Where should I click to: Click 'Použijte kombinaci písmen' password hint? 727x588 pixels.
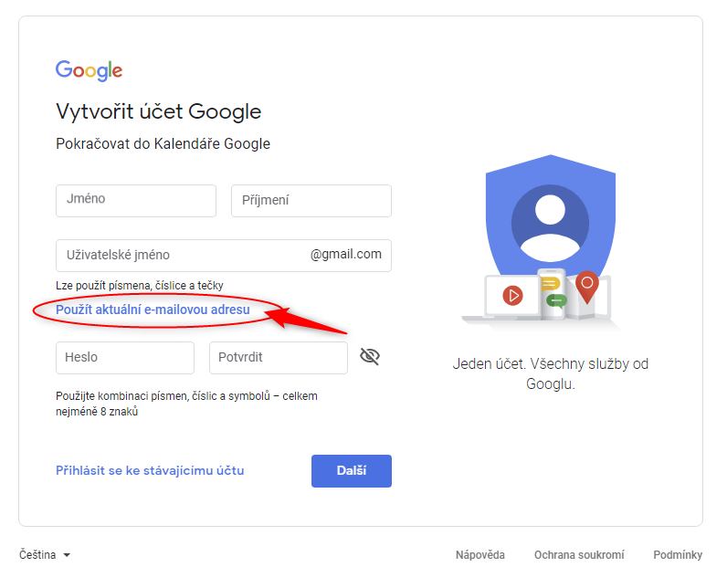click(186, 404)
